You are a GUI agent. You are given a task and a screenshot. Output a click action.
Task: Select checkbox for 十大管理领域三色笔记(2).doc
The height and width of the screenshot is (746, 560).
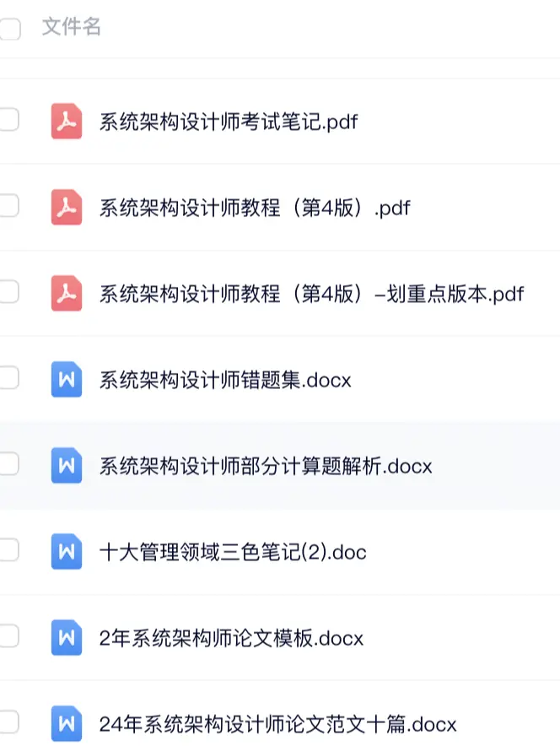8,551
